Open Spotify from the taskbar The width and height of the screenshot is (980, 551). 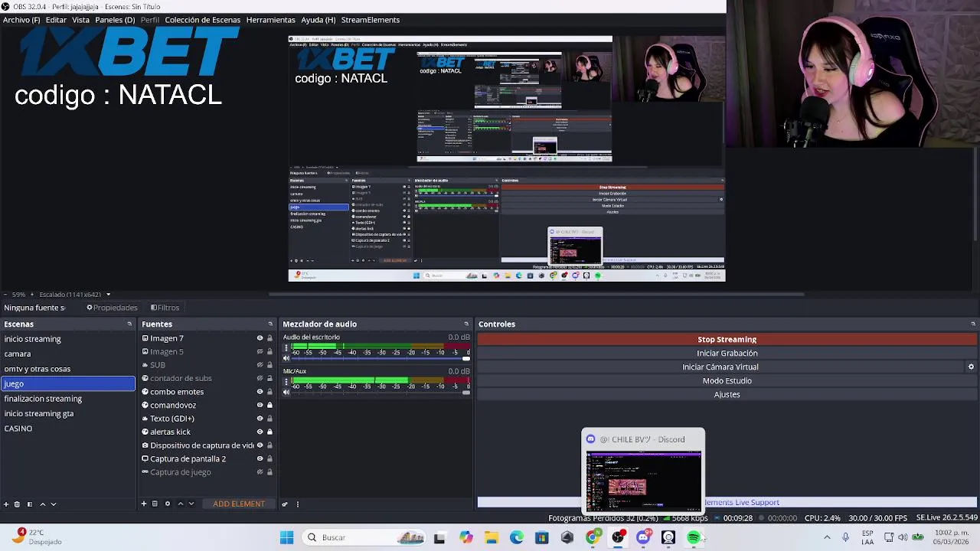click(x=693, y=537)
